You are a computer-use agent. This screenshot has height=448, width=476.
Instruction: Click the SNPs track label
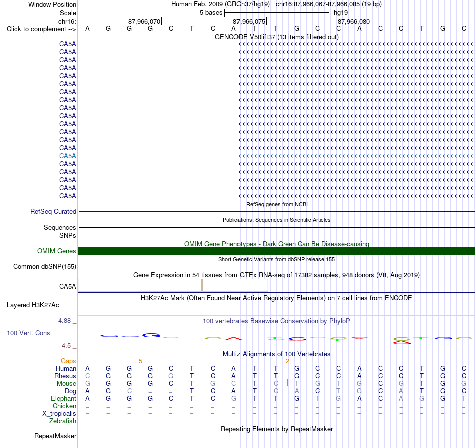(x=68, y=235)
